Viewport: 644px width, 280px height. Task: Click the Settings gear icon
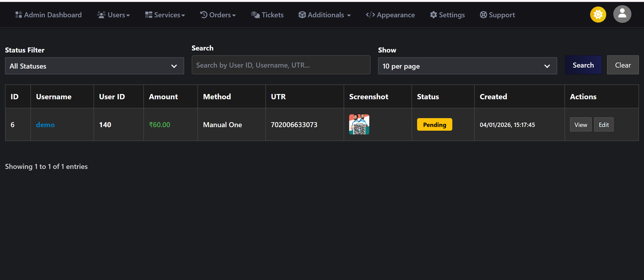[433, 15]
